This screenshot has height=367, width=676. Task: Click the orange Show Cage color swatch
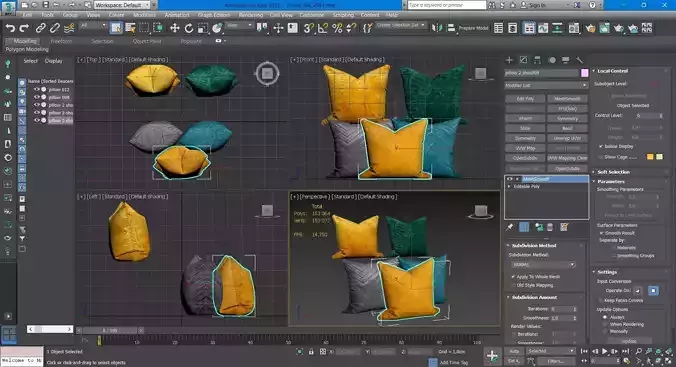(x=650, y=157)
